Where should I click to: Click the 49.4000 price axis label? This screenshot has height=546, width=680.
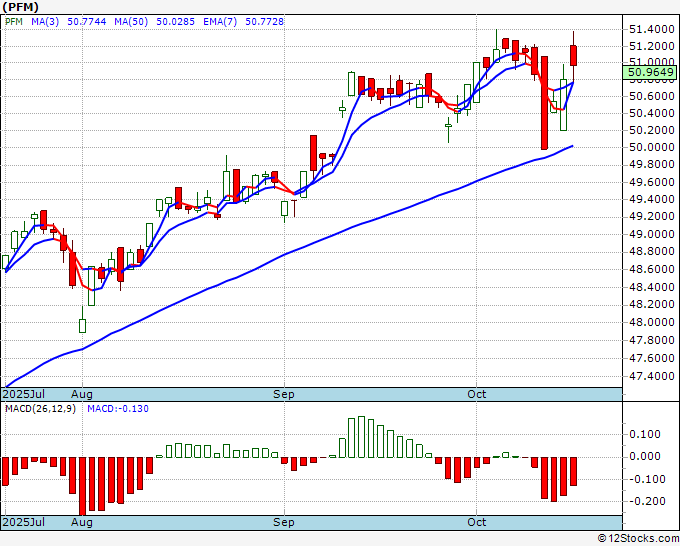[x=651, y=199]
